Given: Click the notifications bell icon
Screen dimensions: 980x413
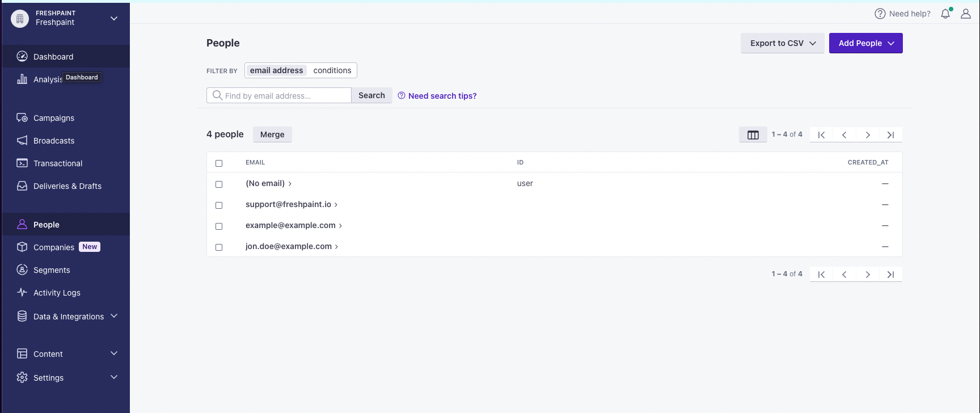Looking at the screenshot, I should pos(945,14).
